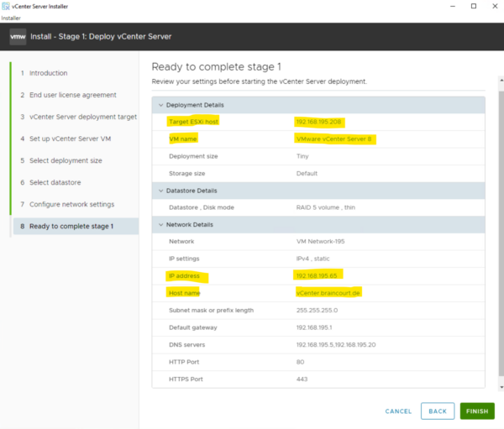Open Set up vCenter Server VM step

pyautogui.click(x=70, y=139)
